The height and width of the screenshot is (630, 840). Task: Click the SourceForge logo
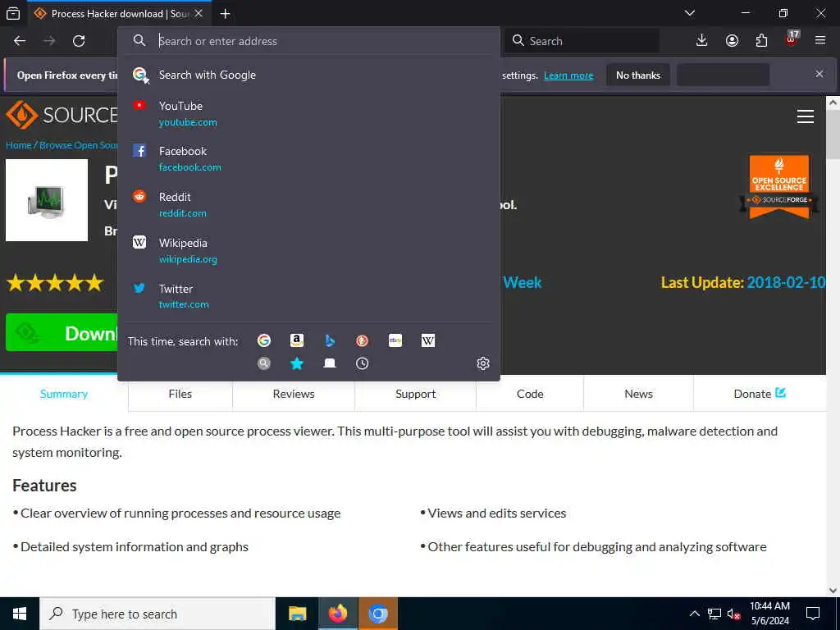pyautogui.click(x=62, y=115)
